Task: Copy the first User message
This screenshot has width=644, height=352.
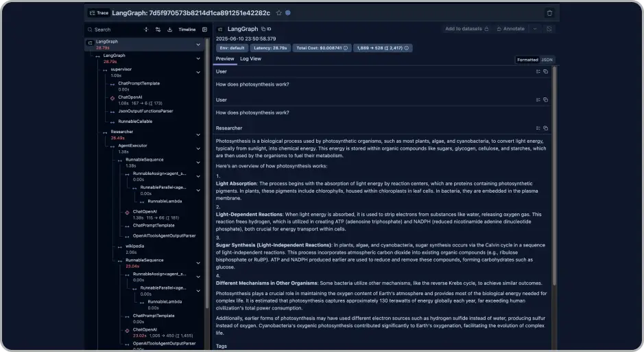Action: [x=545, y=71]
